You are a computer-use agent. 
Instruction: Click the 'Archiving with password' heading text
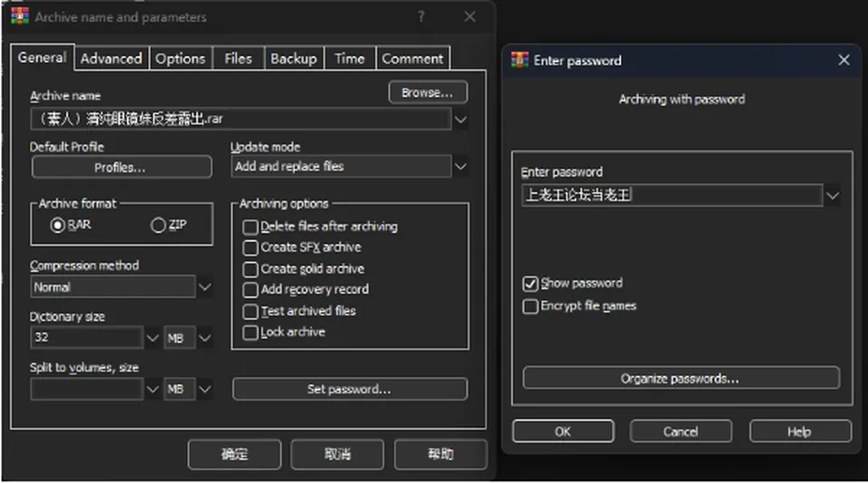click(x=682, y=99)
